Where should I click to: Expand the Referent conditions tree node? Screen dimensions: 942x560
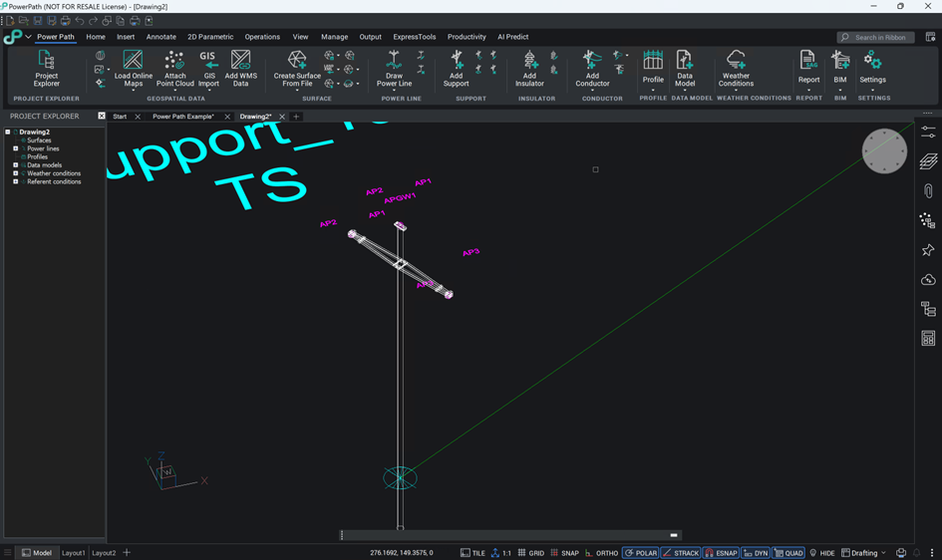pyautogui.click(x=16, y=181)
